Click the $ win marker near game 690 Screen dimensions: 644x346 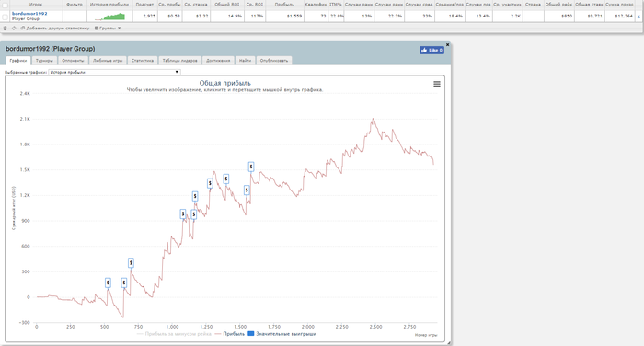(x=131, y=262)
